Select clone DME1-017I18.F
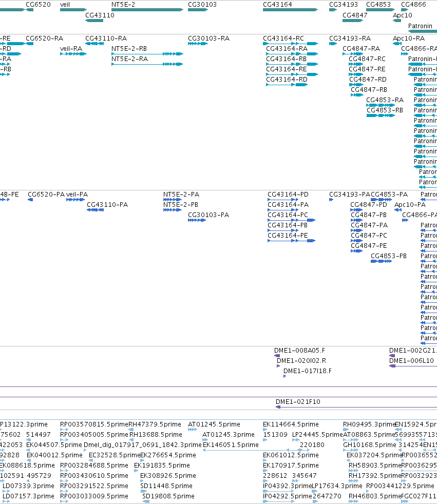 pos(308,371)
